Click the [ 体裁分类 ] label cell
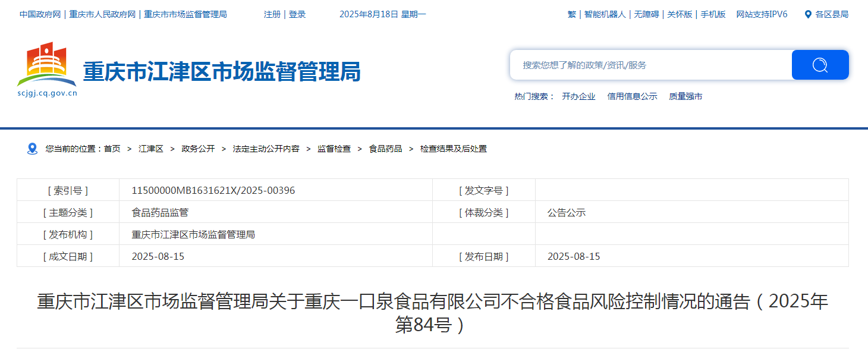 484,212
